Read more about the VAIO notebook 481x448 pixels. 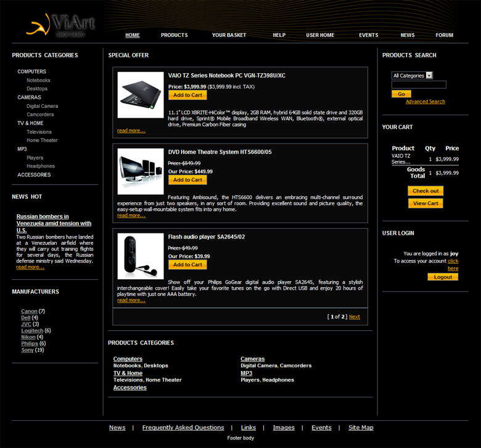(x=131, y=131)
